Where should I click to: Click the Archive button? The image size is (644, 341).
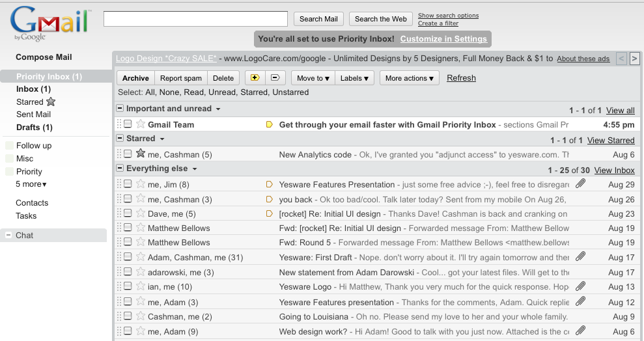[x=135, y=78]
